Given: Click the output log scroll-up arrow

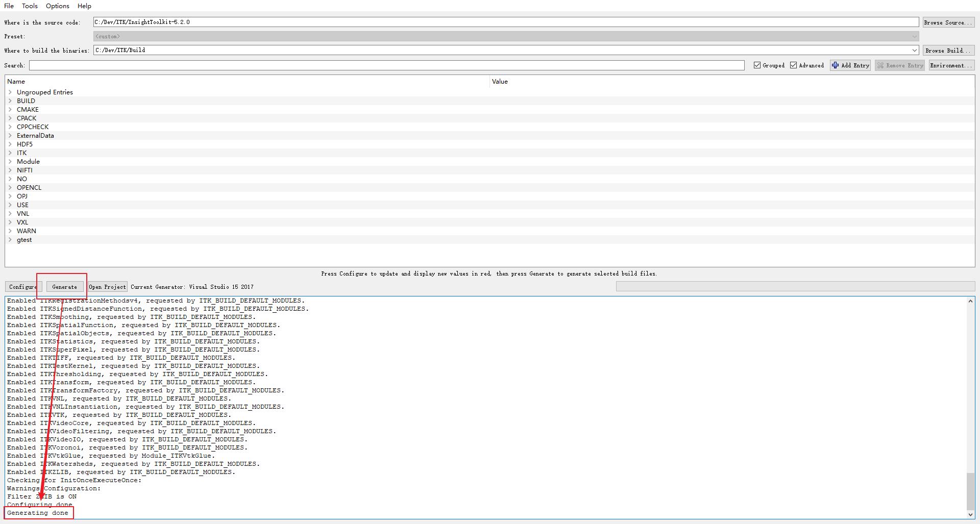Looking at the screenshot, I should point(970,302).
